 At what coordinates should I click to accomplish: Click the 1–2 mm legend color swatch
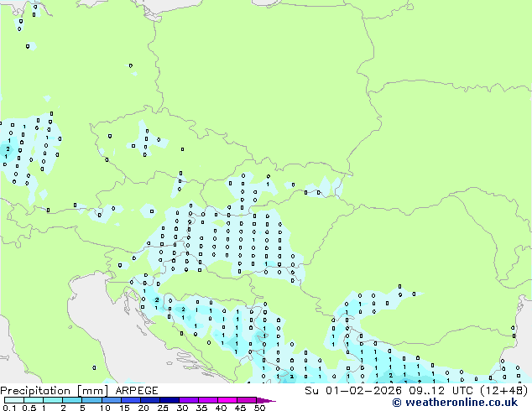point(53,400)
